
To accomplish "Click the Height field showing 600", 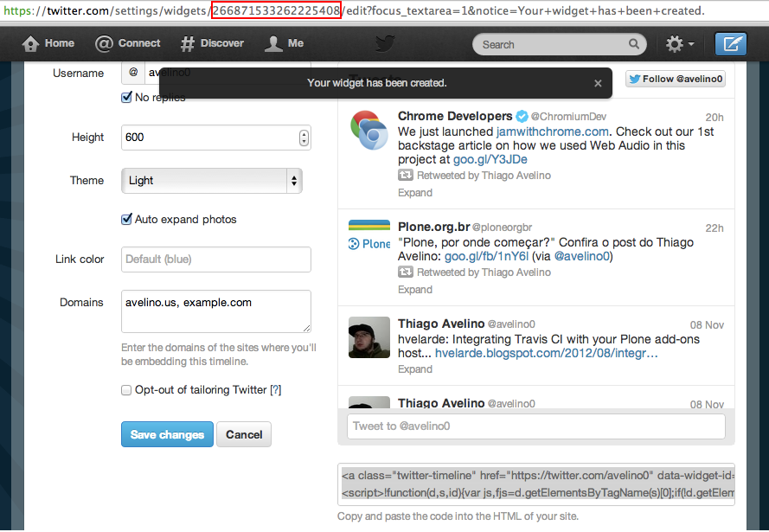I will click(216, 138).
